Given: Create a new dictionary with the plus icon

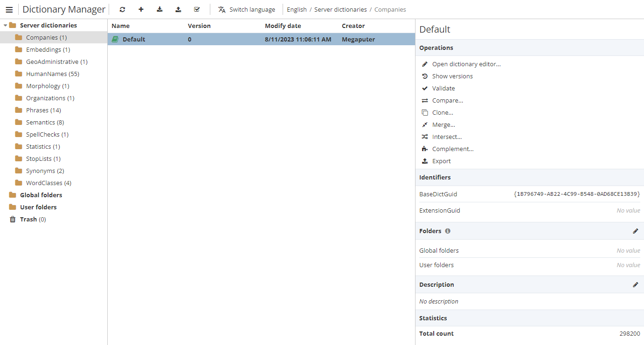Looking at the screenshot, I should tap(141, 9).
